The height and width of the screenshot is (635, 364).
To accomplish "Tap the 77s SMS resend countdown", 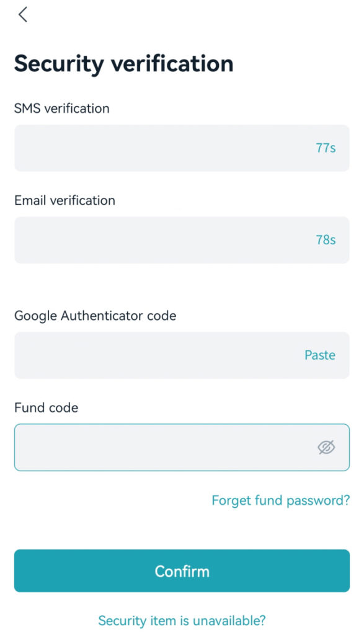I will [x=326, y=148].
